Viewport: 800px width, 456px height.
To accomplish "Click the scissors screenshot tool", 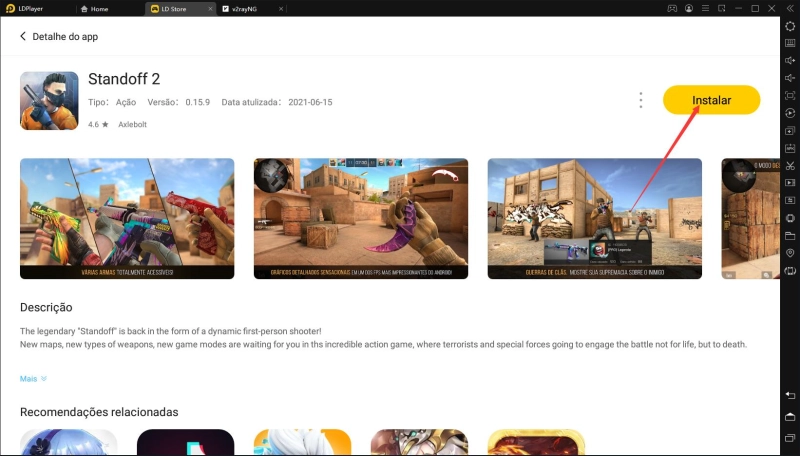I will tap(790, 165).
